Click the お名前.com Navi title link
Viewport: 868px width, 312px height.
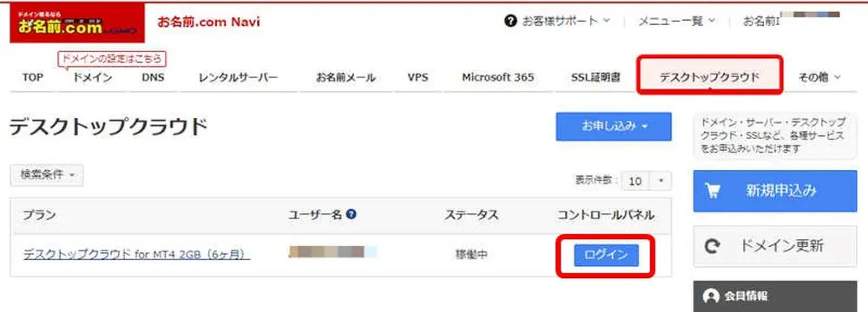click(208, 23)
